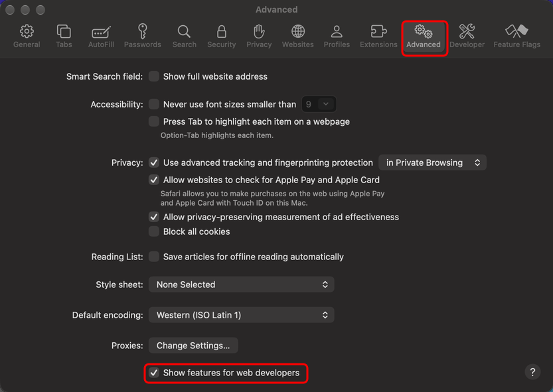Image resolution: width=553 pixels, height=392 pixels.
Task: Open the General settings pane
Action: tap(27, 36)
